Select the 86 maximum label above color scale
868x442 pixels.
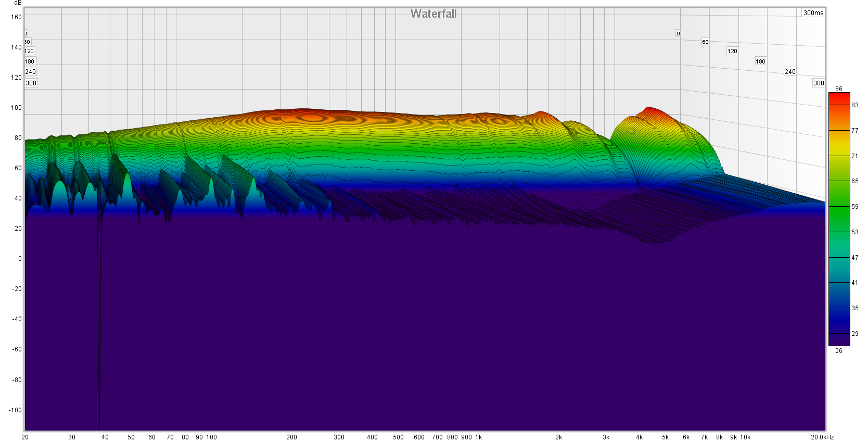838,89
